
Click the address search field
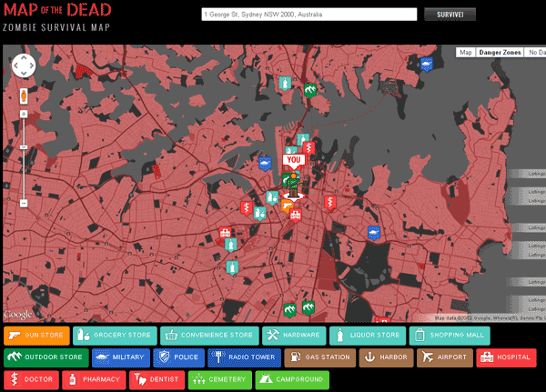[309, 15]
